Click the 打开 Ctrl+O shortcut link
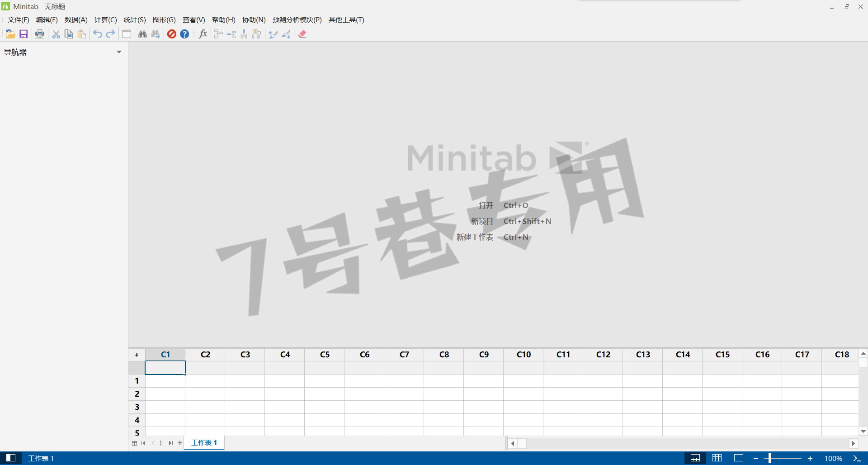This screenshot has width=868, height=465. [x=503, y=205]
